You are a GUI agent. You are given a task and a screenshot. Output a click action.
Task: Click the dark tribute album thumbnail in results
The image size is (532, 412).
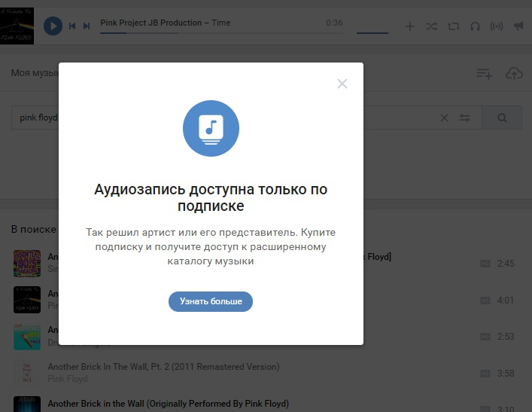click(27, 300)
